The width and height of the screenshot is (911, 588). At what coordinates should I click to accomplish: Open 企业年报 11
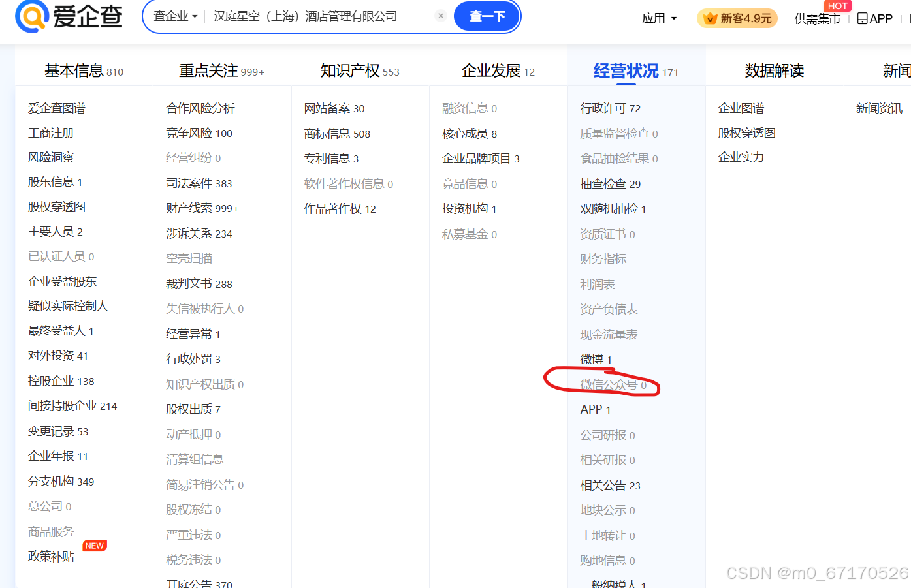click(x=57, y=456)
